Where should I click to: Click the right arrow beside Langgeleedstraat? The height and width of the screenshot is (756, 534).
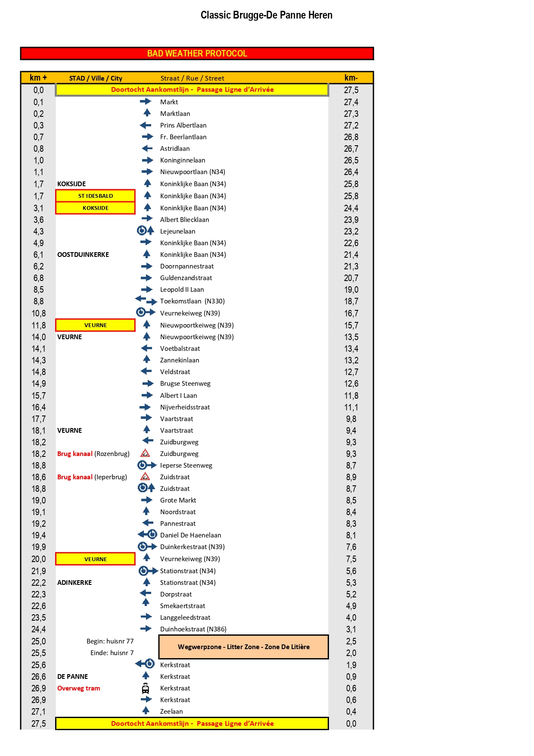point(146,616)
